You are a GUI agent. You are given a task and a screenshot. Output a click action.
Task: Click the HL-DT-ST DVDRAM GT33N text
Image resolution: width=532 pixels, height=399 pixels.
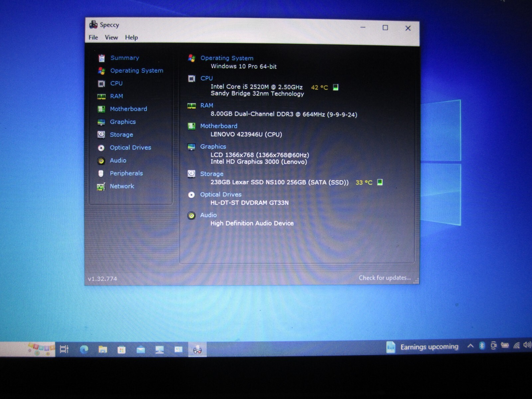[x=249, y=203]
